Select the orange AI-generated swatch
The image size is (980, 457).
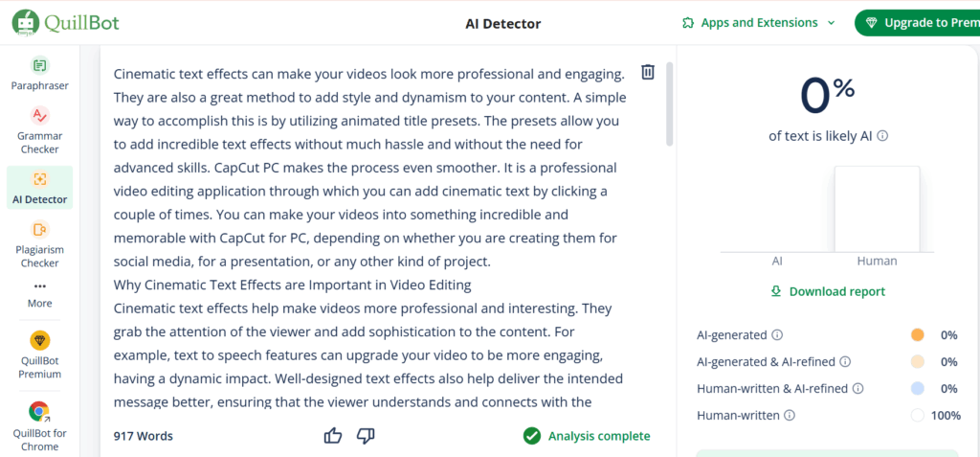click(918, 335)
